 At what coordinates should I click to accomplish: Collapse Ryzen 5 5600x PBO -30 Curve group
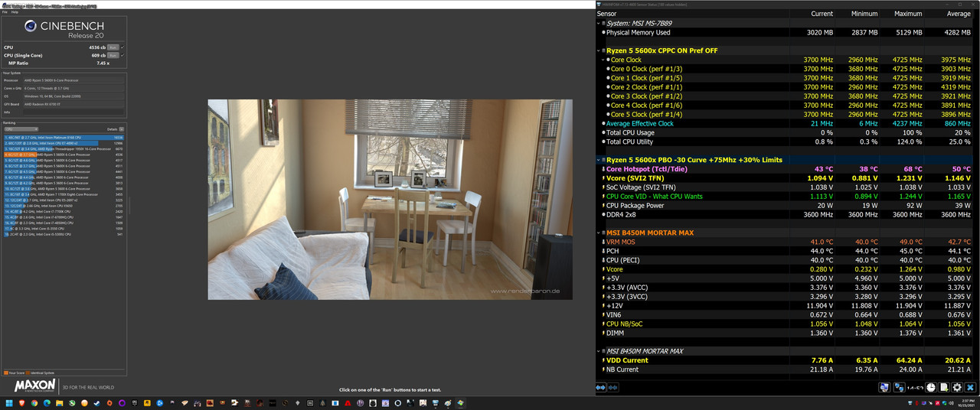[x=599, y=160]
